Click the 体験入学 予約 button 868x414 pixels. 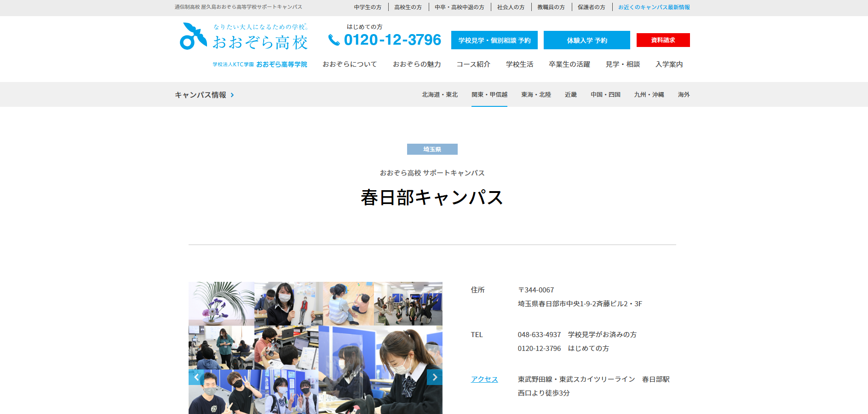pyautogui.click(x=586, y=40)
